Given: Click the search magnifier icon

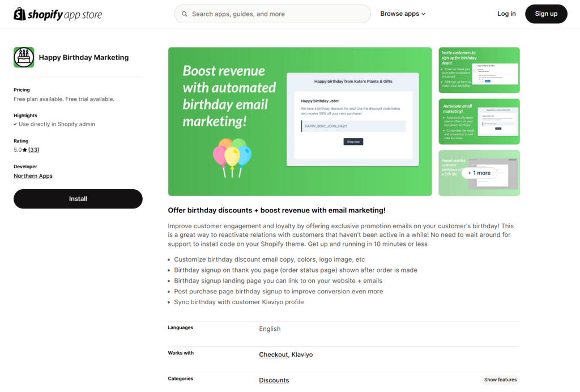Looking at the screenshot, I should 184,14.
